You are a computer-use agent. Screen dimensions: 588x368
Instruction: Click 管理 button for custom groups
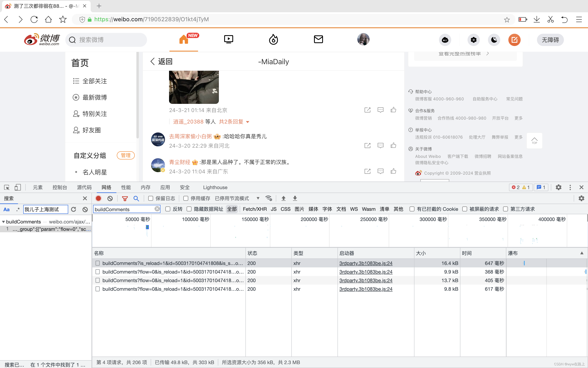[x=126, y=155]
